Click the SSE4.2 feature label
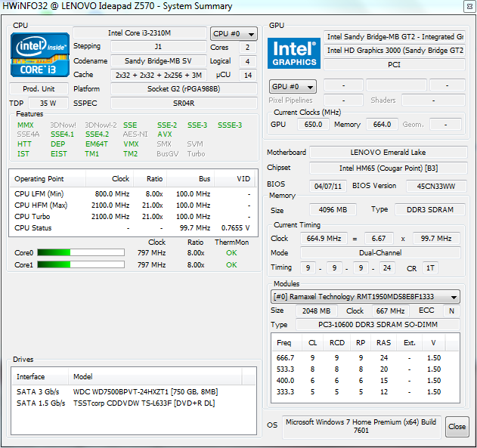This screenshot has height=448, width=477. point(97,134)
